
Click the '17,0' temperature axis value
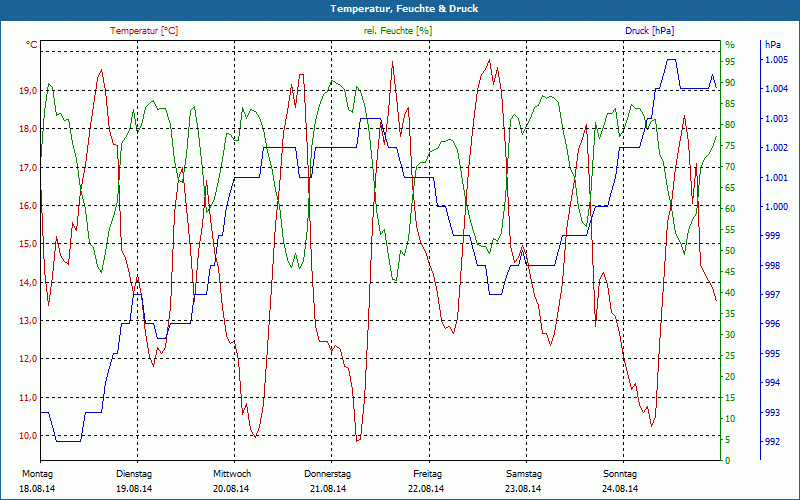point(29,167)
